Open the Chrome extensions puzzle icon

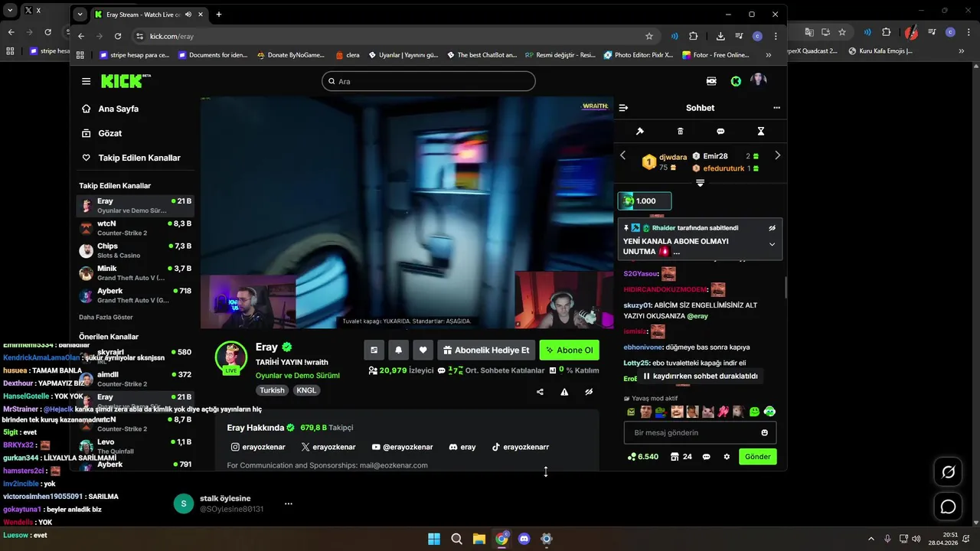click(694, 36)
